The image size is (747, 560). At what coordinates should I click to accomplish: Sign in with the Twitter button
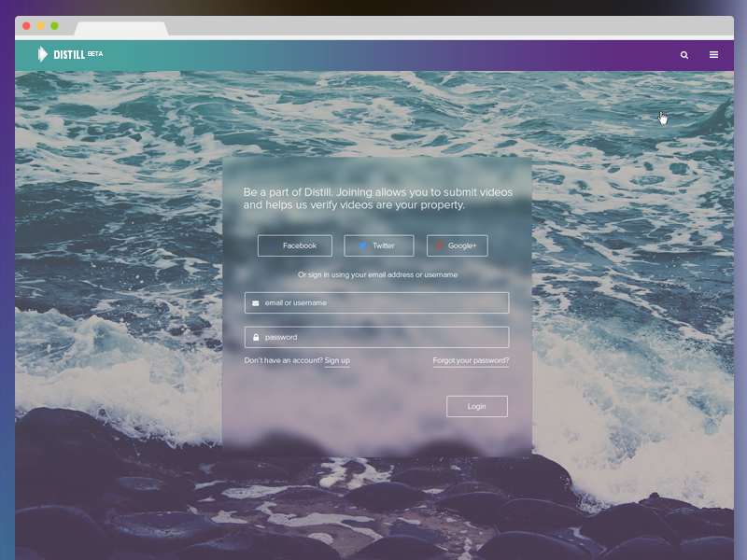[x=379, y=245]
